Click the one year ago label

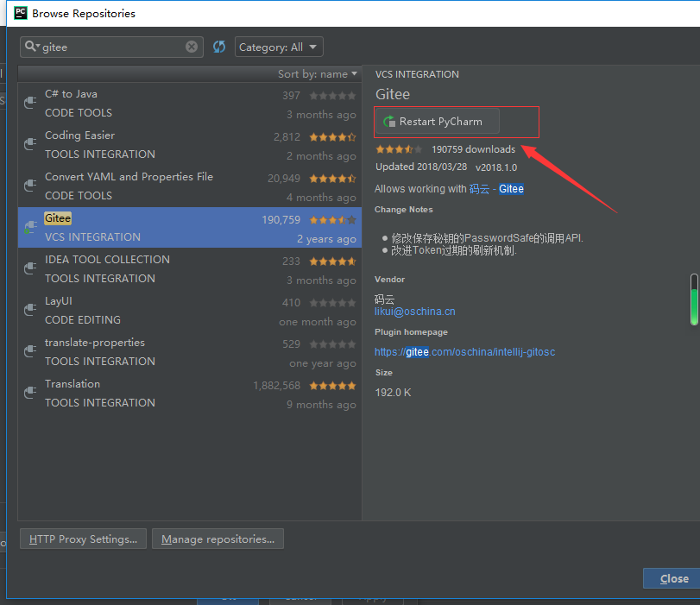coord(323,363)
